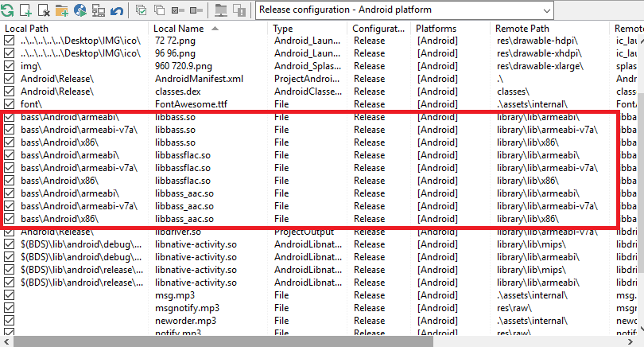The image size is (644, 347).
Task: Select the neworder.mp3 file entry
Action: (185, 321)
